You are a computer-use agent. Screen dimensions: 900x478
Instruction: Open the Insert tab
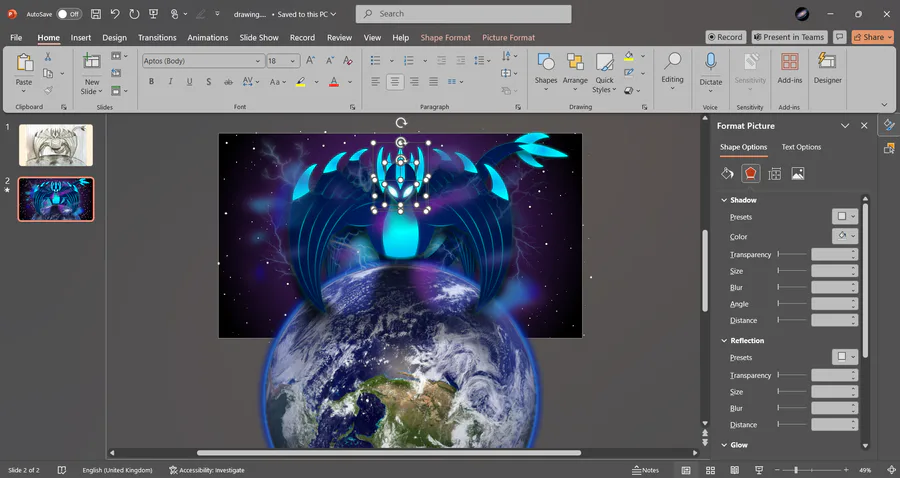click(80, 38)
